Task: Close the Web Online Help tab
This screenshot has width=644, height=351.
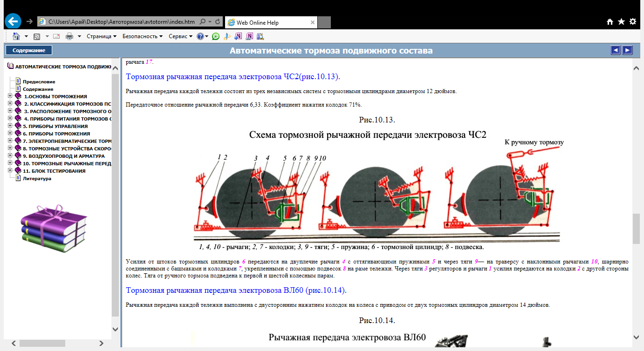Action: tap(312, 22)
